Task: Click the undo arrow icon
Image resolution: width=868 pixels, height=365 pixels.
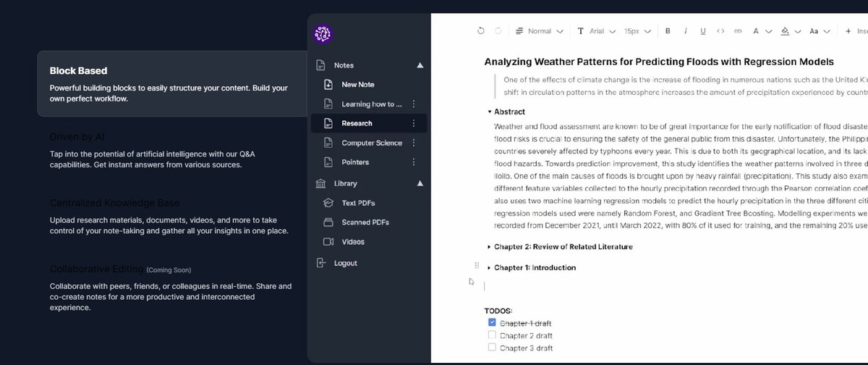Action: coord(481,31)
